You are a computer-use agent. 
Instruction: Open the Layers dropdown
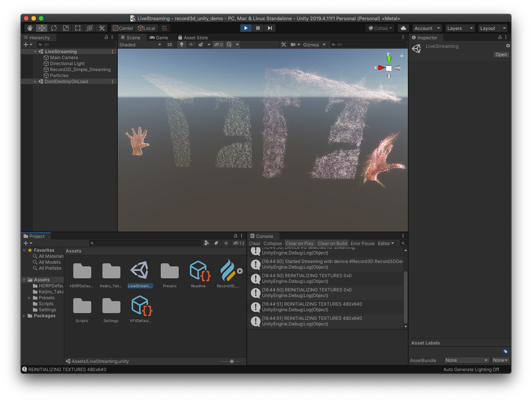pos(460,28)
